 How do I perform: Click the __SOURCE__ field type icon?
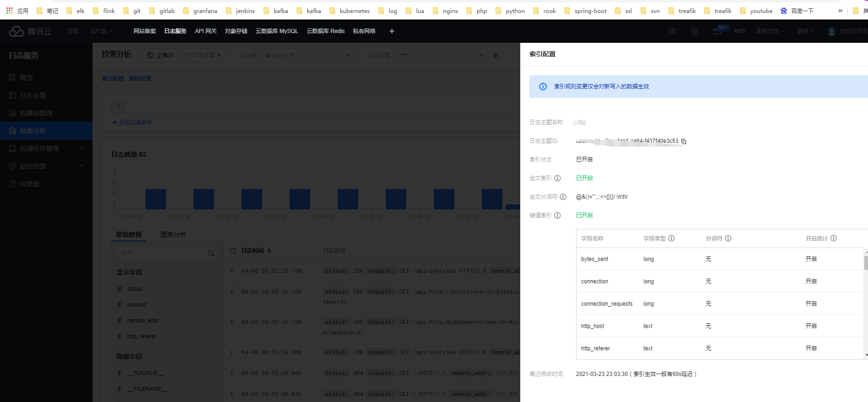119,373
